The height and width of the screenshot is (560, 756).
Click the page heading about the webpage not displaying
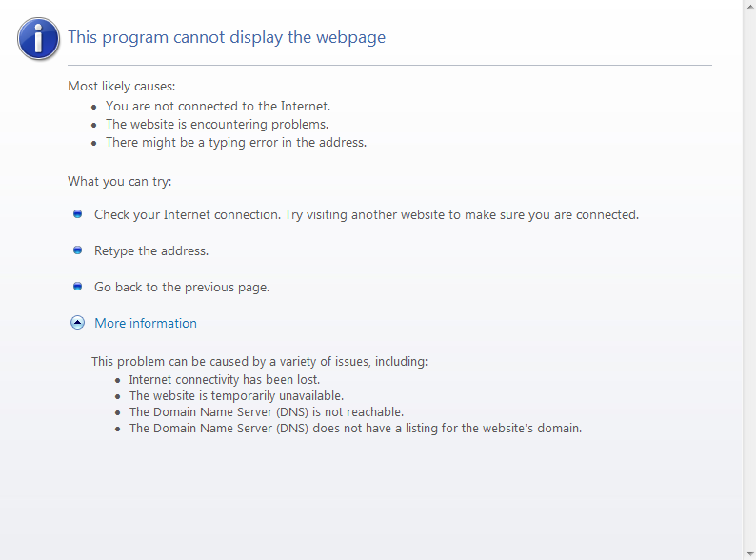[227, 37]
